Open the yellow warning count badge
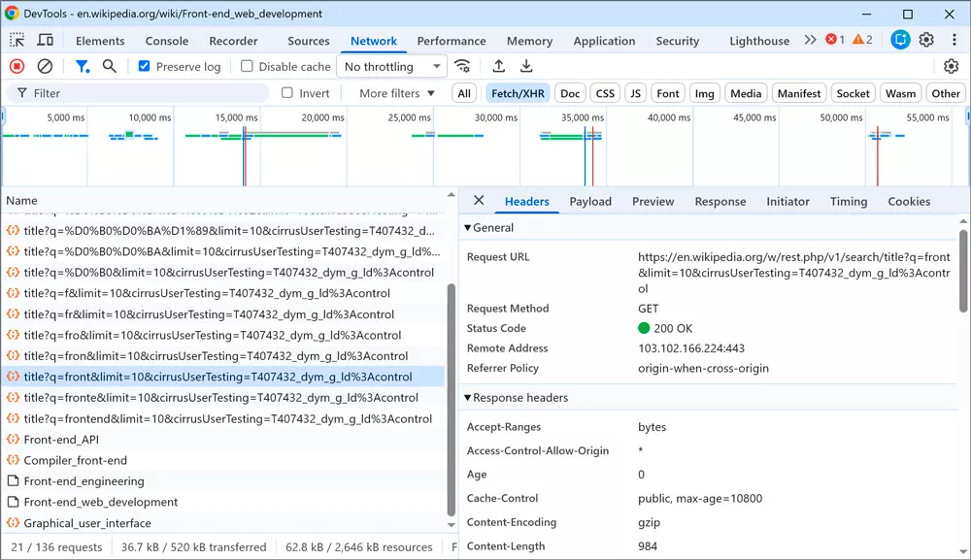971x560 pixels. 862,40
